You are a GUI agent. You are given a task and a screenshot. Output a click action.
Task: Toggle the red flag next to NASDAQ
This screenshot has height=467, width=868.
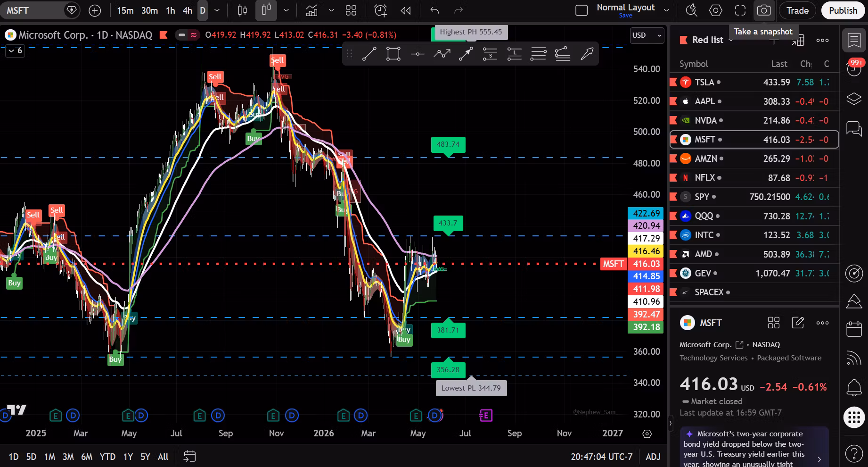pos(164,34)
